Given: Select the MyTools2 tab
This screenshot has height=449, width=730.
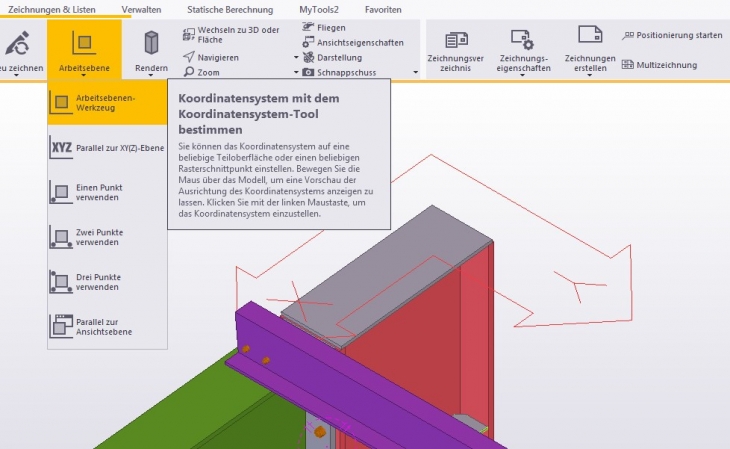Looking at the screenshot, I should [319, 9].
